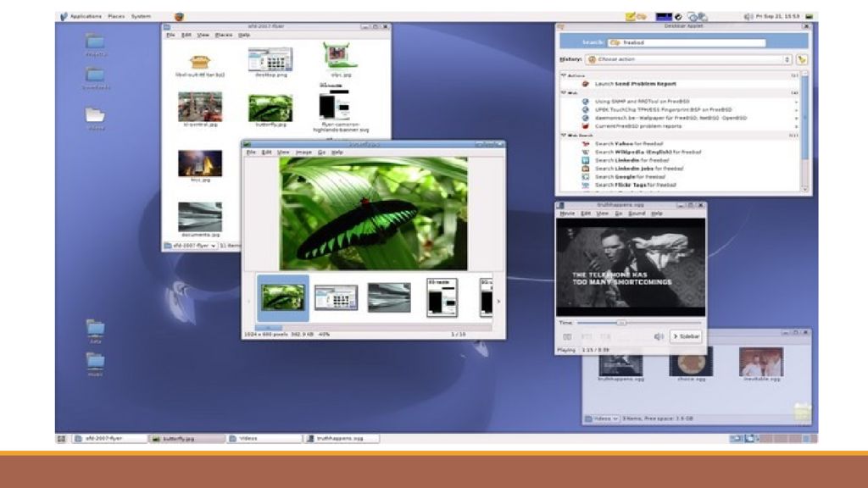Image resolution: width=868 pixels, height=488 pixels.
Task: Select the butterfly thumbnail in the image viewer strip
Action: (283, 297)
